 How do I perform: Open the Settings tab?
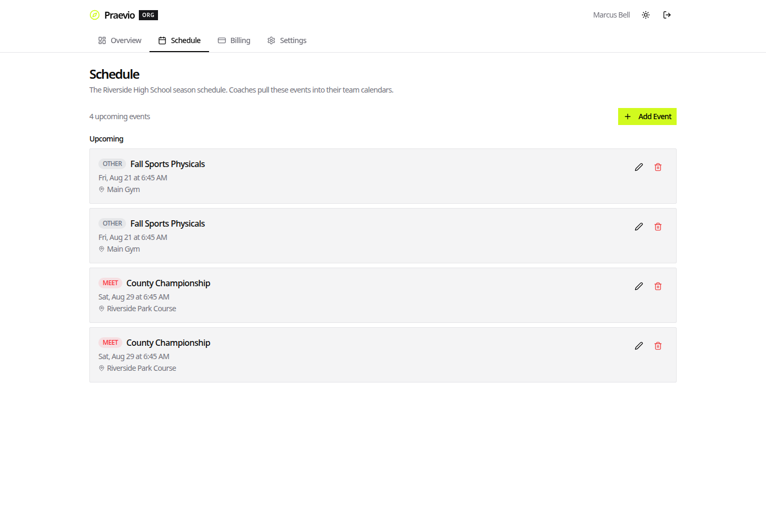(287, 40)
